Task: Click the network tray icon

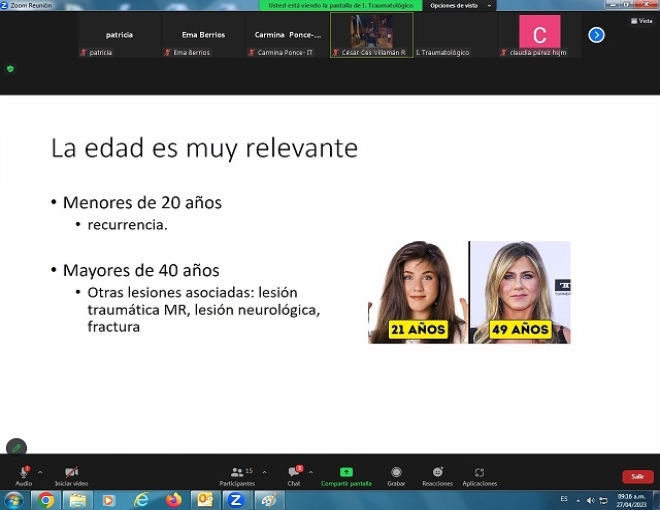Action: [x=603, y=500]
